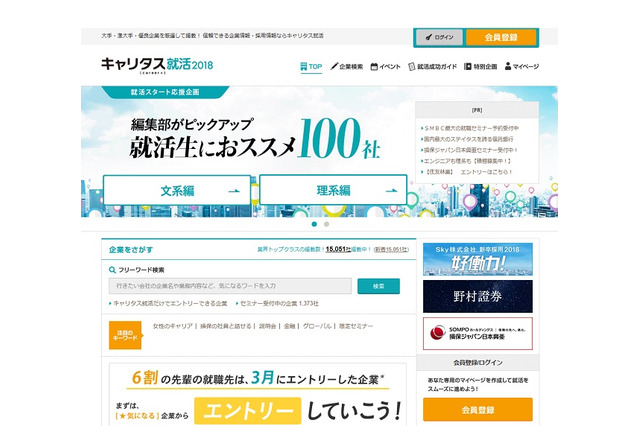Image resolution: width=640 pixels, height=426 pixels.
Task: Click the arrow on the 理系編 button
Action: pyautogui.click(x=391, y=190)
